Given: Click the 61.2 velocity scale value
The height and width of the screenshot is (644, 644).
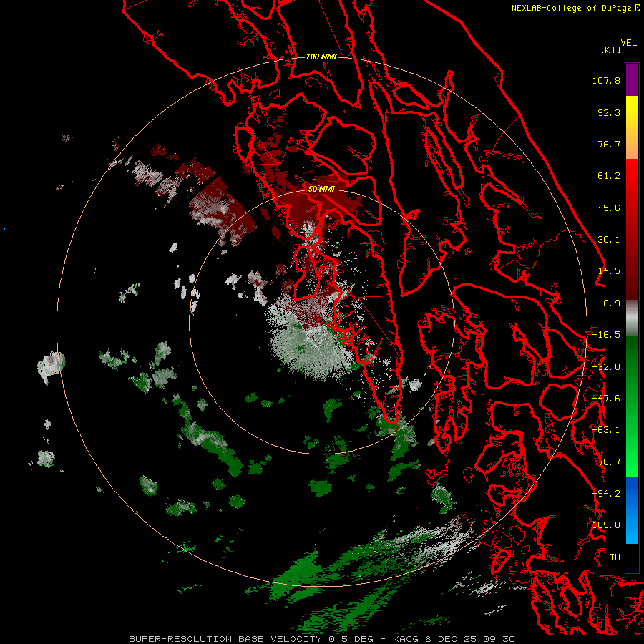Looking at the screenshot, I should (x=609, y=176).
